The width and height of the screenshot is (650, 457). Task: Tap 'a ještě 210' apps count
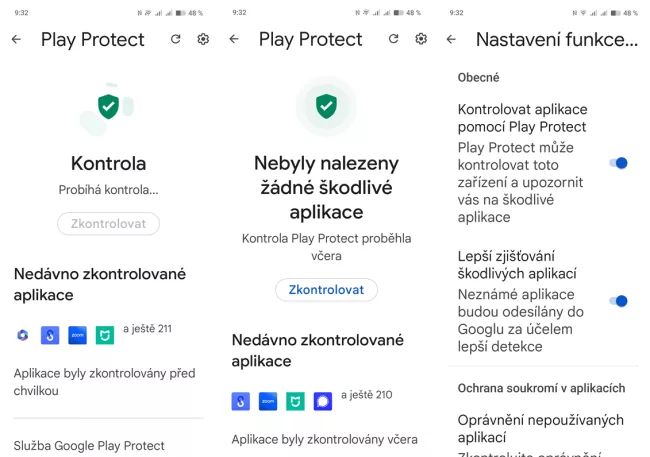point(366,395)
